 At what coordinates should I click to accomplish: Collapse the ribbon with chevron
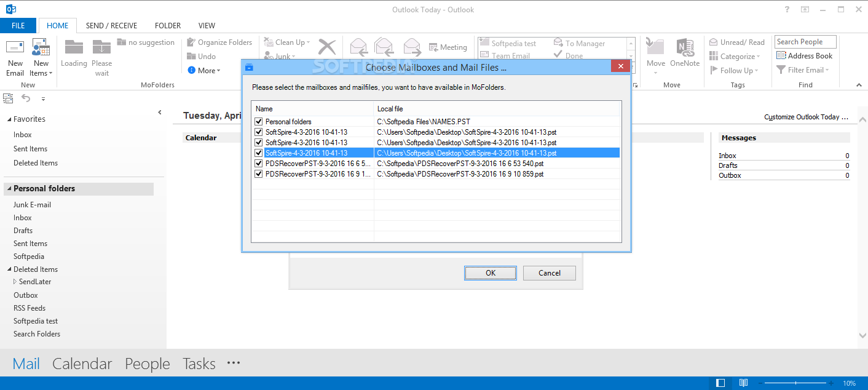coord(859,86)
